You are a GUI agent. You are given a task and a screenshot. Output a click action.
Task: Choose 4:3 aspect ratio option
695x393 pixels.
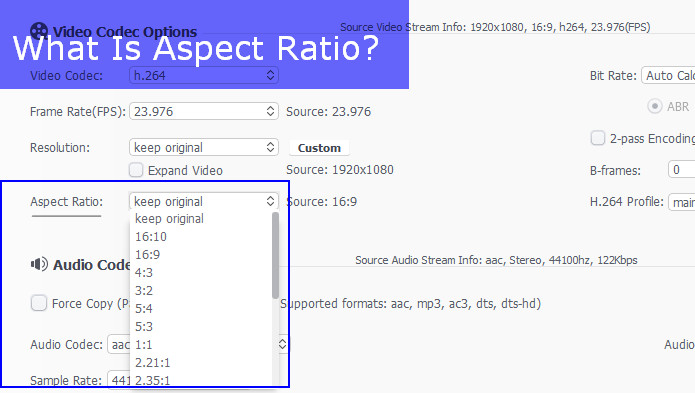[202, 272]
